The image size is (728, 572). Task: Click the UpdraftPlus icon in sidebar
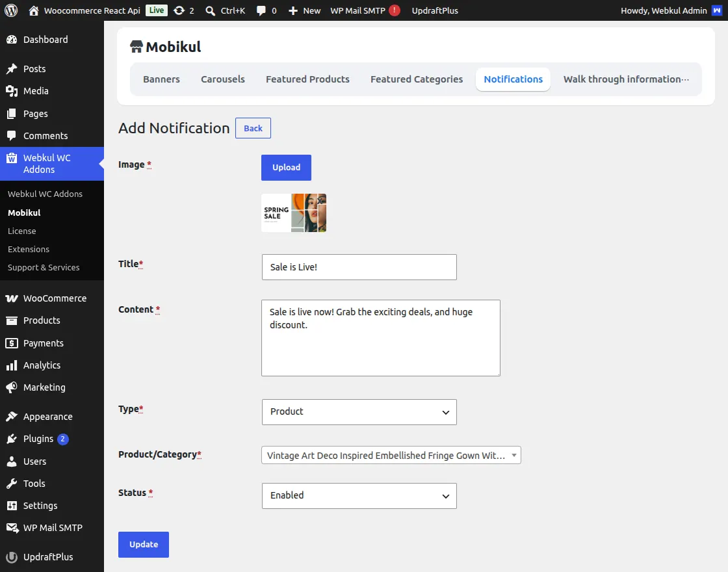coord(12,557)
